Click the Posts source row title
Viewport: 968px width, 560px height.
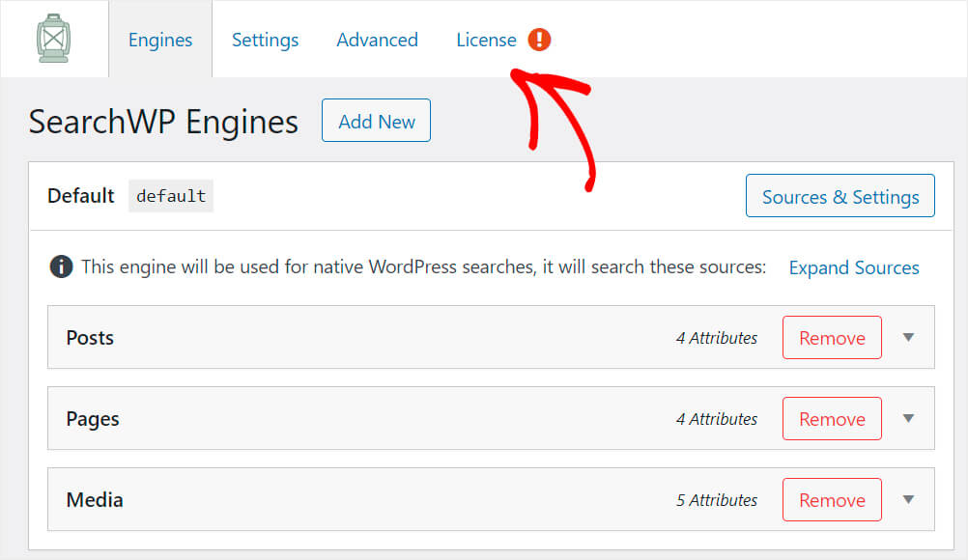click(x=90, y=337)
